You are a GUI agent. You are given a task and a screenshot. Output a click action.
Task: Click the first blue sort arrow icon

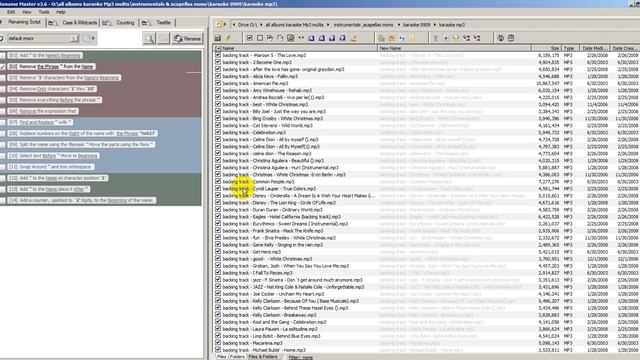pos(311,38)
